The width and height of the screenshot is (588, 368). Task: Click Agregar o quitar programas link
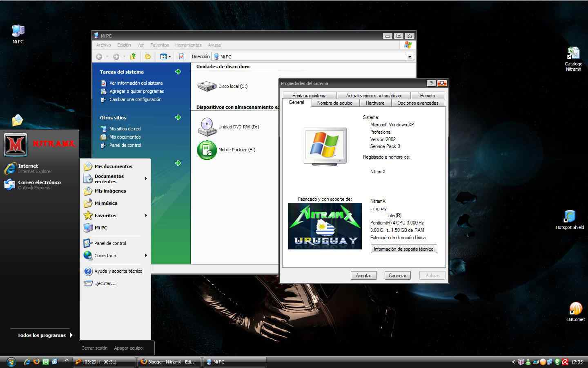[136, 91]
